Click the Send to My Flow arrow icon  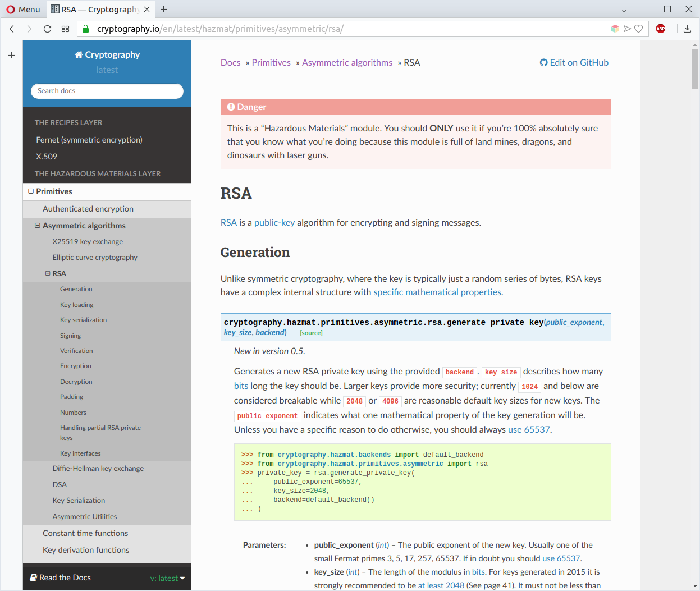click(627, 29)
